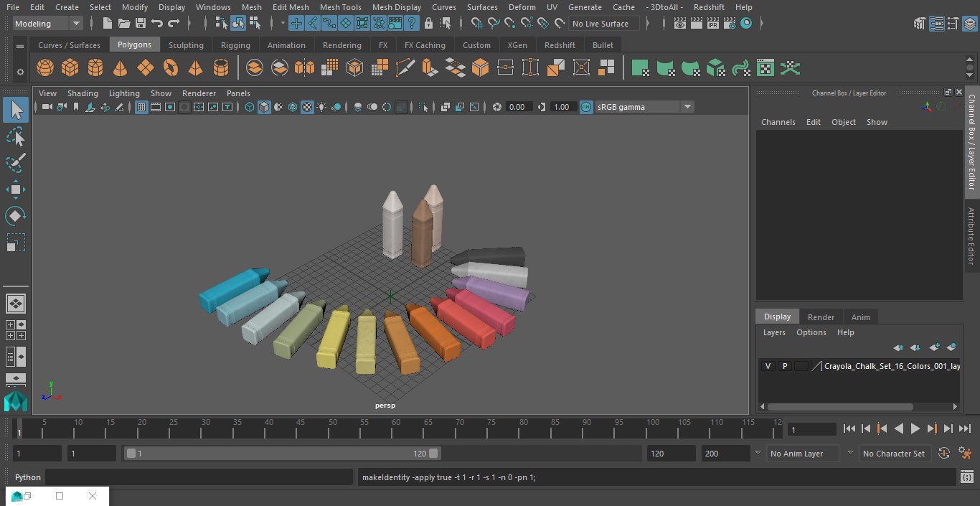
Task: Play animation backwards
Action: click(x=899, y=428)
